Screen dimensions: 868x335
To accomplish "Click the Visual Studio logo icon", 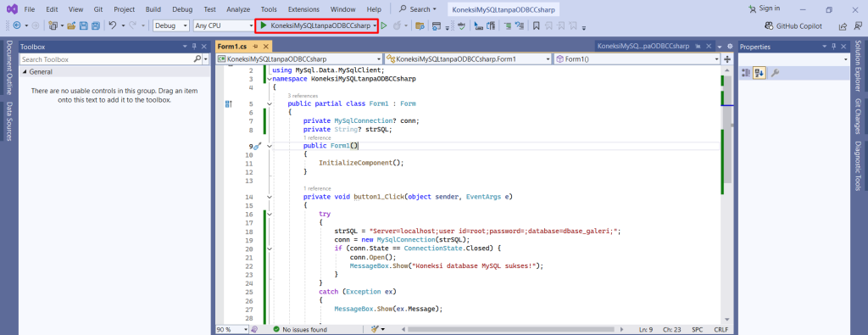I will pos(12,8).
